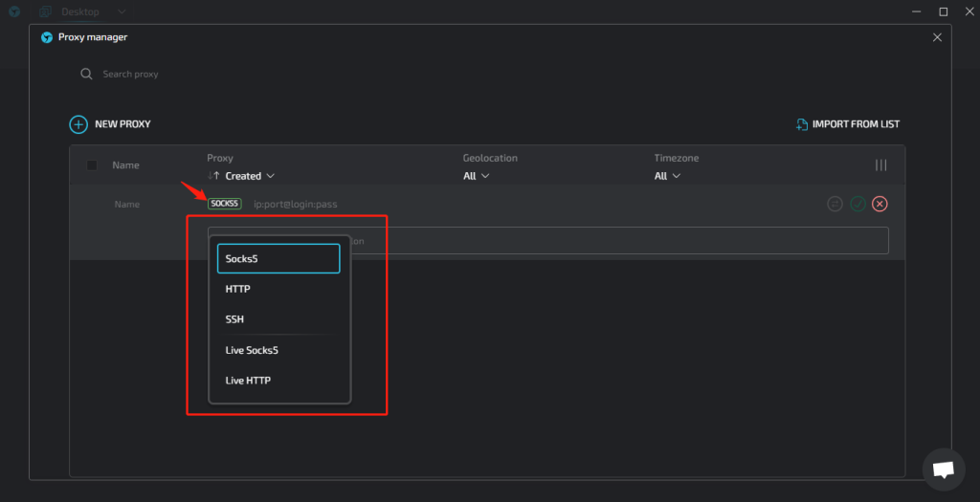This screenshot has width=980, height=502.
Task: Click the refresh proxy check icon
Action: [x=835, y=204]
